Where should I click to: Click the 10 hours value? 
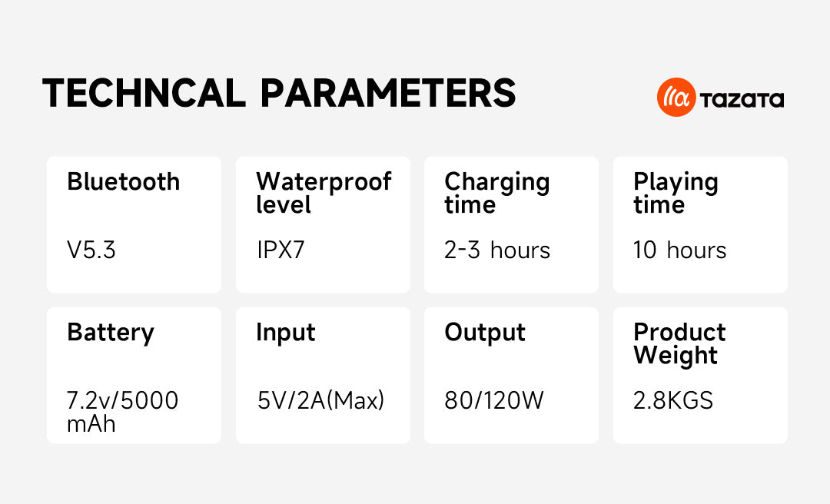point(679,250)
